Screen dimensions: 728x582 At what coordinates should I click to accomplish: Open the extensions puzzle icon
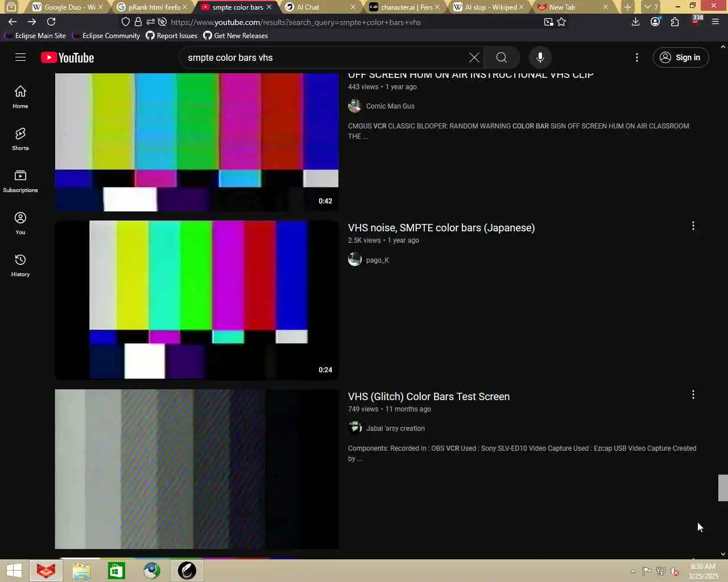click(675, 22)
